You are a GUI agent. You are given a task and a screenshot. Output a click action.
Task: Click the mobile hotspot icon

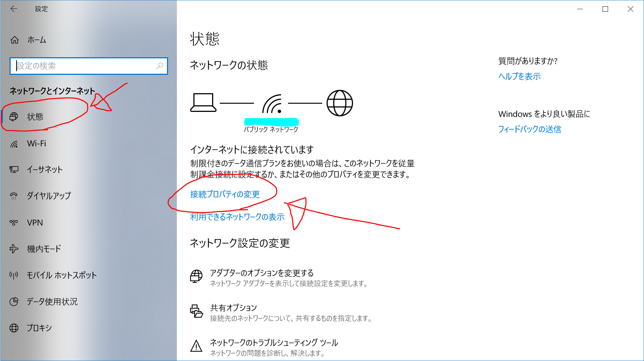click(14, 275)
